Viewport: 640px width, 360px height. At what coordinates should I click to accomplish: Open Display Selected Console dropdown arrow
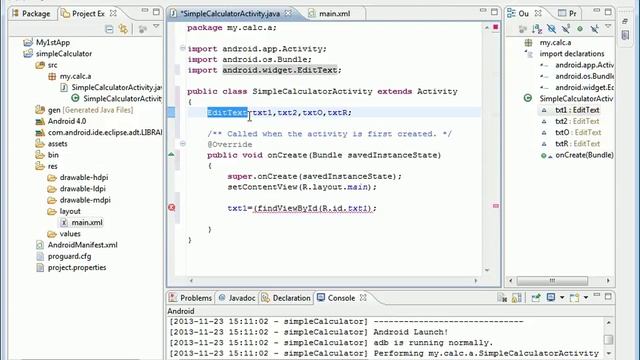click(562, 298)
